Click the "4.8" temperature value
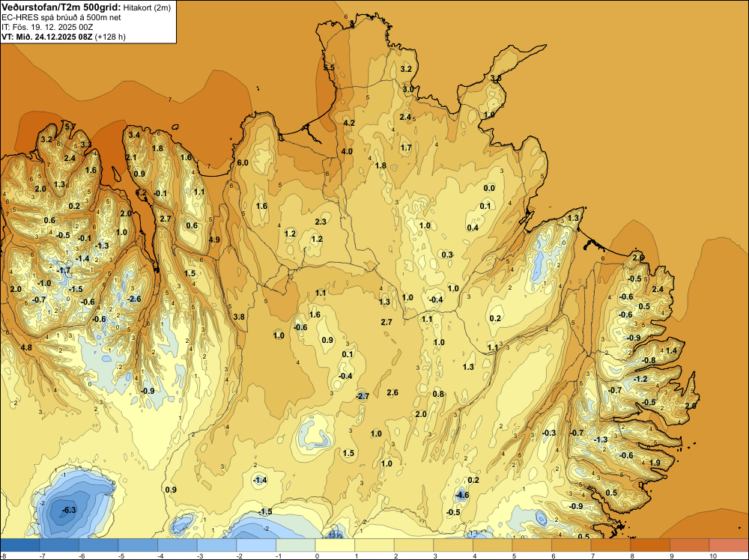 coord(26,347)
